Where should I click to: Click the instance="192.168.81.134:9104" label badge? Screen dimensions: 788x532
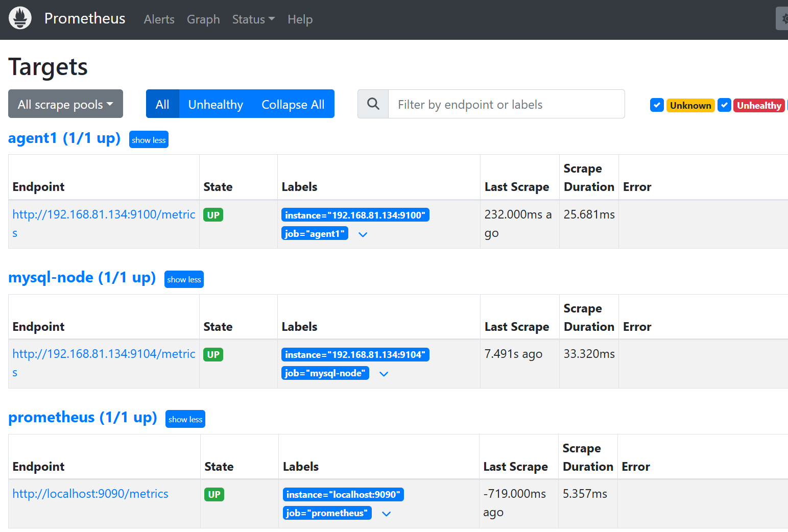coord(355,354)
